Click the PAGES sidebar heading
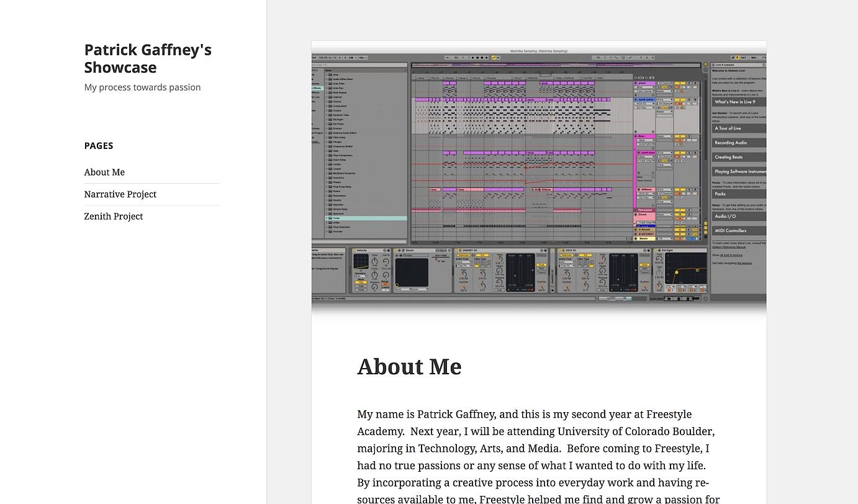Screen dimensions: 858x504 pyautogui.click(x=99, y=146)
